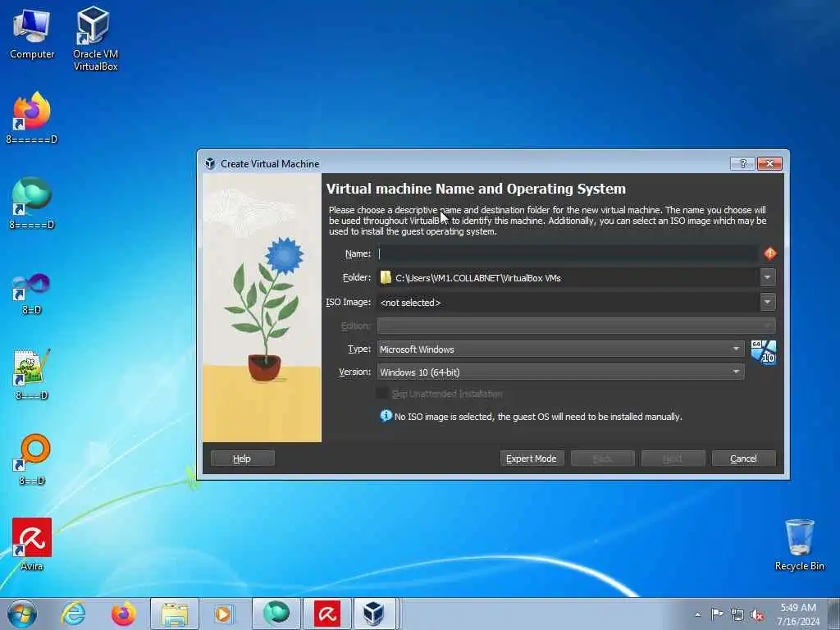Viewport: 840px width, 630px height.
Task: Launch Internet Explorer from taskbar
Action: pyautogui.click(x=73, y=614)
